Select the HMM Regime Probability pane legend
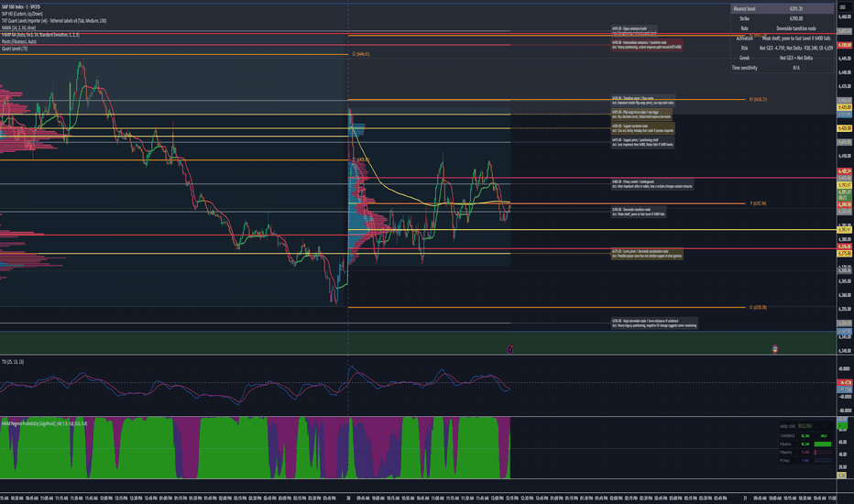 (44, 423)
